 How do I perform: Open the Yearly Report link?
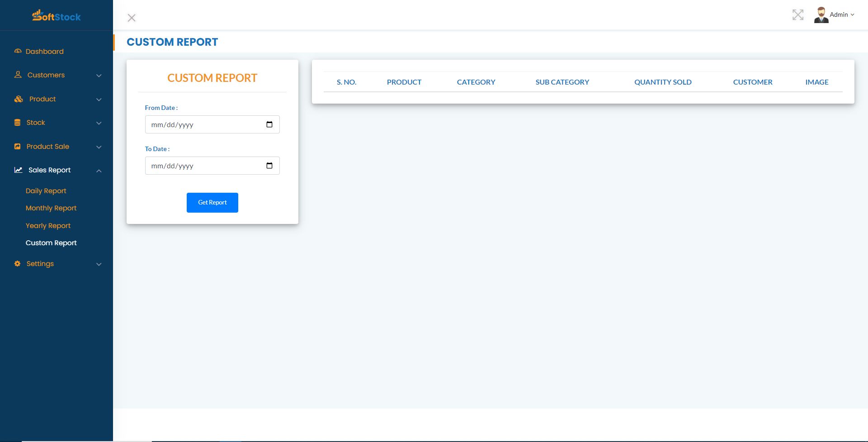click(x=48, y=226)
